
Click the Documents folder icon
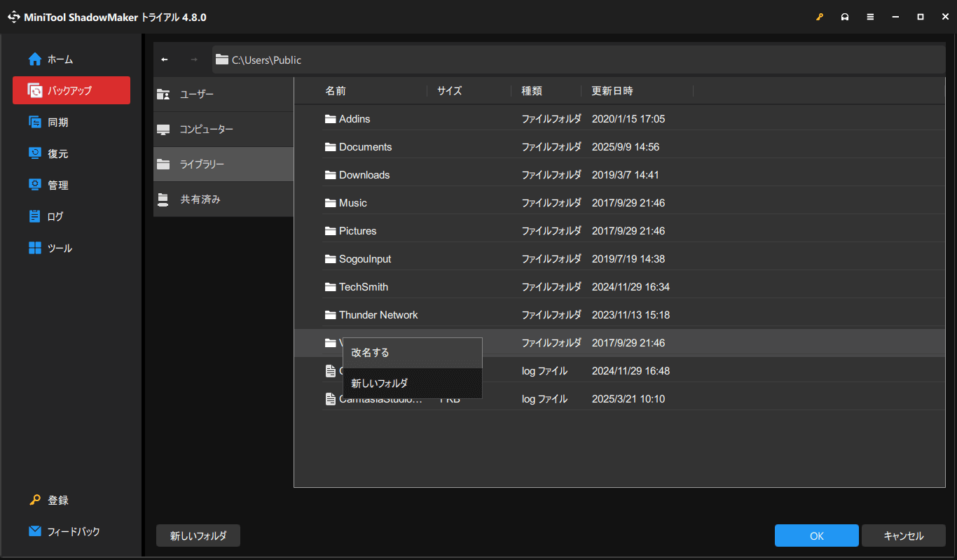[331, 147]
